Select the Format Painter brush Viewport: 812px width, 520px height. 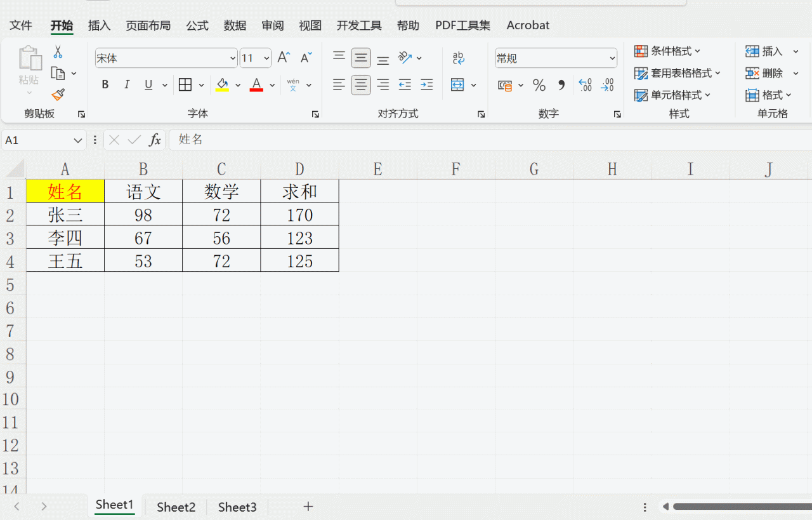click(58, 95)
